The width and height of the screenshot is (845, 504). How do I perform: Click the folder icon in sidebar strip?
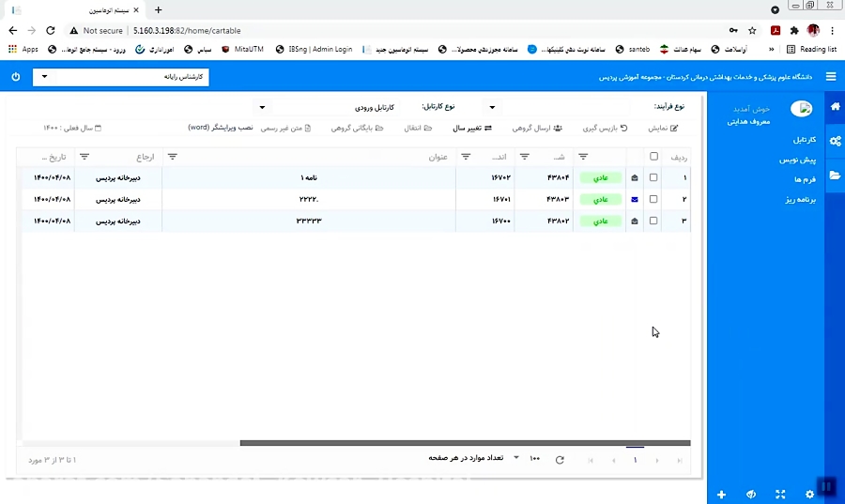[835, 175]
